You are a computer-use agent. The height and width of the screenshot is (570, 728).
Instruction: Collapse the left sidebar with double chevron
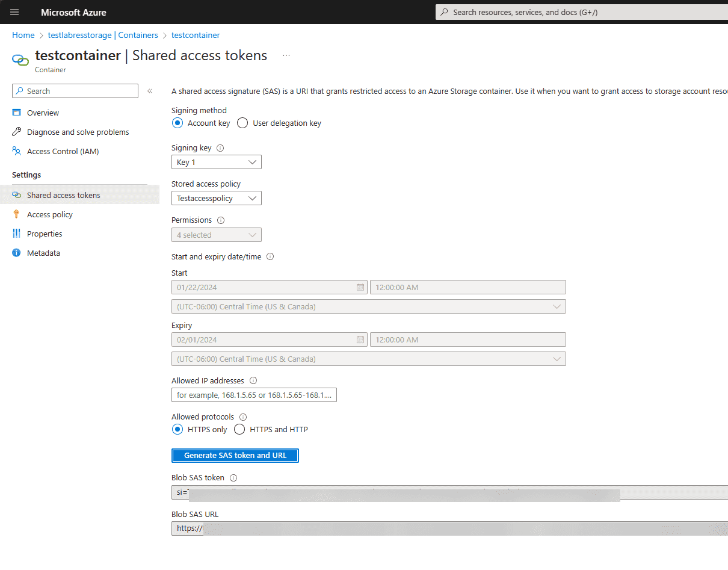150,91
